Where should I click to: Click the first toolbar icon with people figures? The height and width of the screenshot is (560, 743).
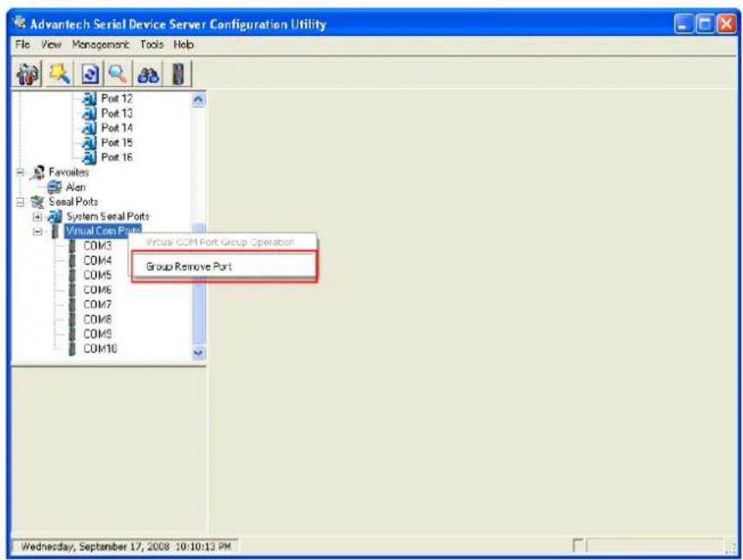tap(27, 74)
